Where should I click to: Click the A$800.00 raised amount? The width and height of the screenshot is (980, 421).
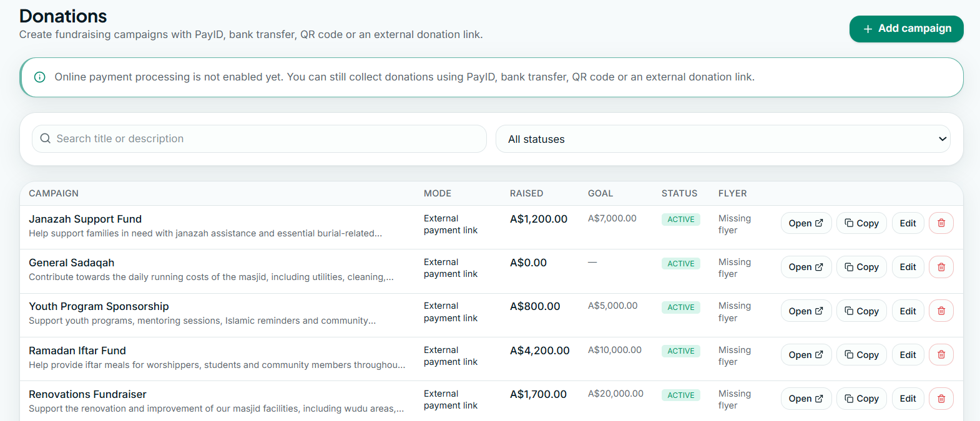pyautogui.click(x=535, y=306)
